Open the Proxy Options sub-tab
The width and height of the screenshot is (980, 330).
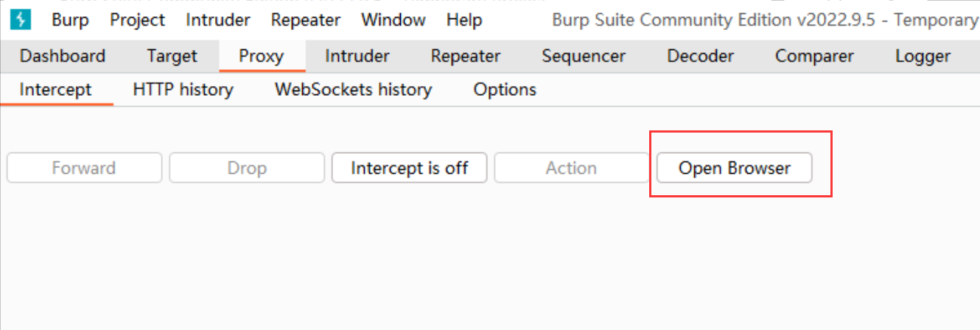pyautogui.click(x=505, y=90)
